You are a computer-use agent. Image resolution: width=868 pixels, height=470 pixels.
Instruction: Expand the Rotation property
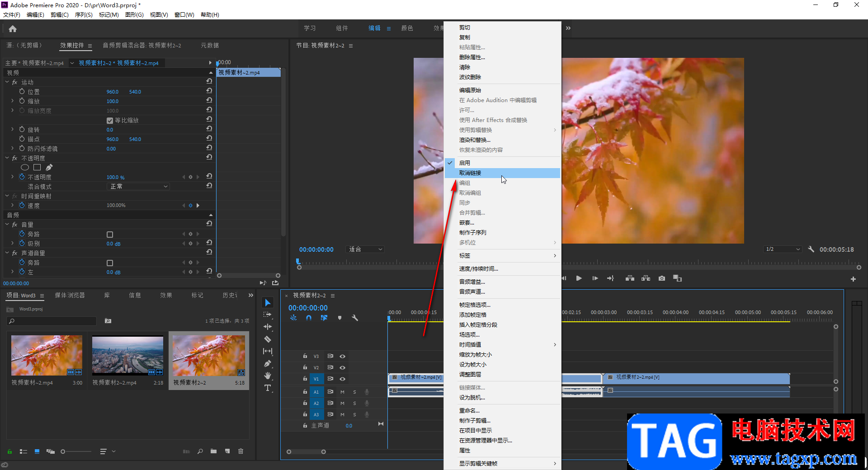13,130
